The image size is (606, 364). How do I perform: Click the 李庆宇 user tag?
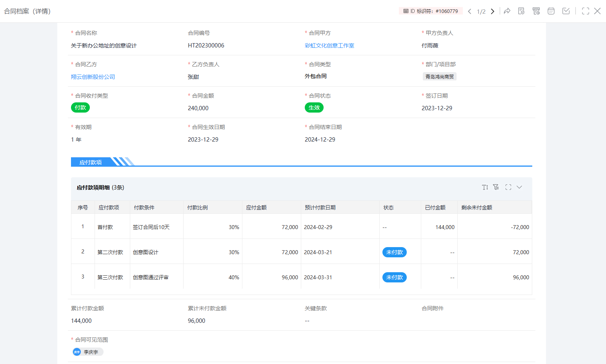point(88,352)
